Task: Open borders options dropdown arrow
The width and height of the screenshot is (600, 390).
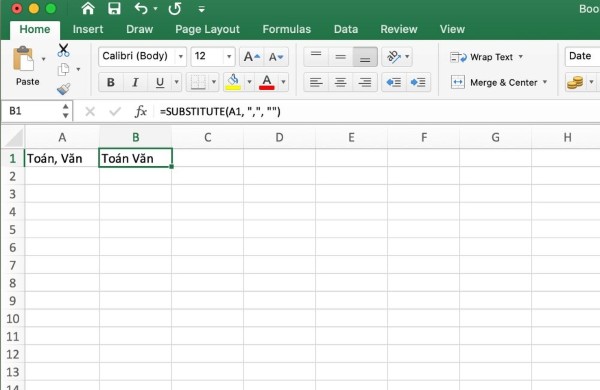Action: click(214, 82)
